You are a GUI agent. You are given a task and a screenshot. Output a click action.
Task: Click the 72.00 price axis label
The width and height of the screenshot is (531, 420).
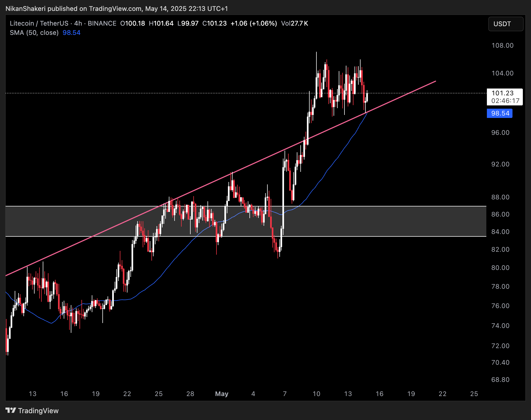(500, 346)
